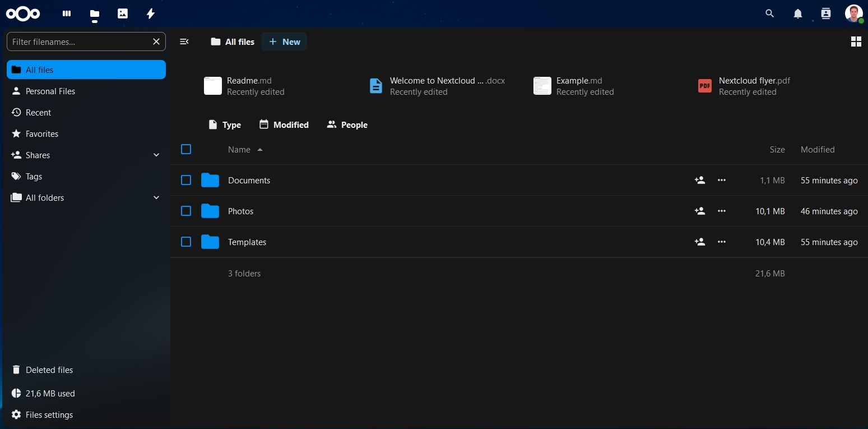Open the Activity lightning bolt icon

tap(151, 13)
